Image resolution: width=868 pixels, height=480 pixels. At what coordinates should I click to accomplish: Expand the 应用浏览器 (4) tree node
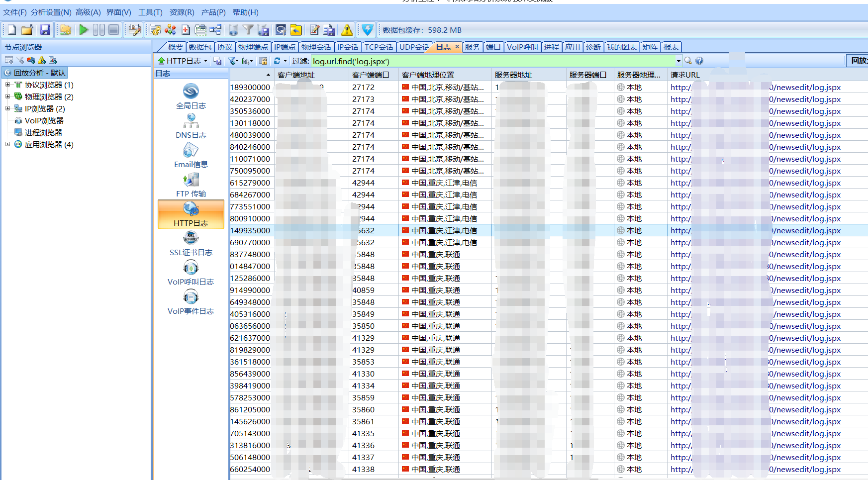pos(7,144)
